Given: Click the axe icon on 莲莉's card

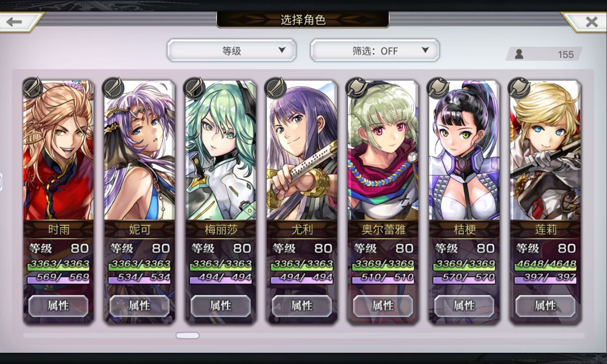Looking at the screenshot, I should pos(519,88).
